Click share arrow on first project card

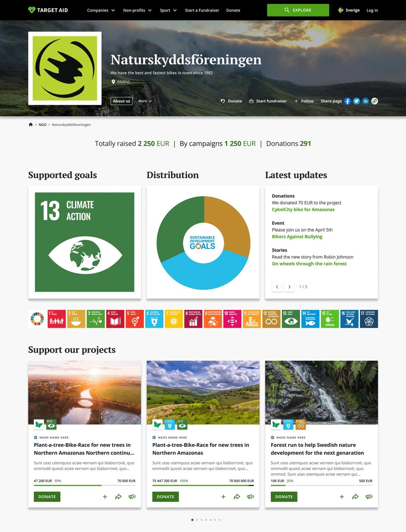click(x=118, y=497)
